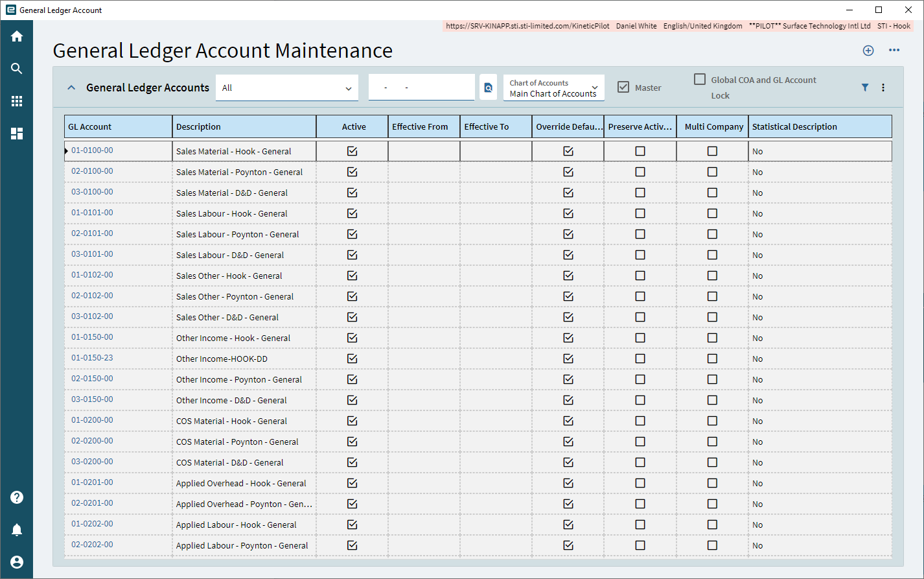The height and width of the screenshot is (579, 924).
Task: Click the filter funnel icon on the grid
Action: pyautogui.click(x=865, y=87)
